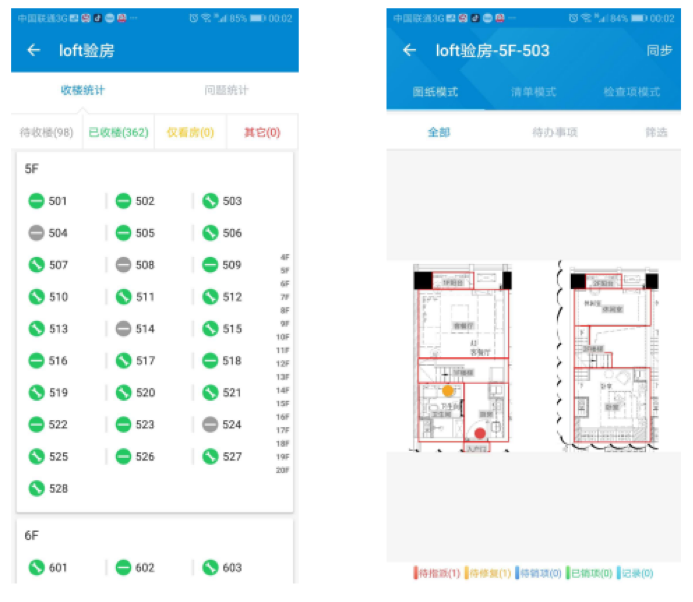Tap the green icon of room 511
Screen dimensions: 693x602
tap(123, 297)
